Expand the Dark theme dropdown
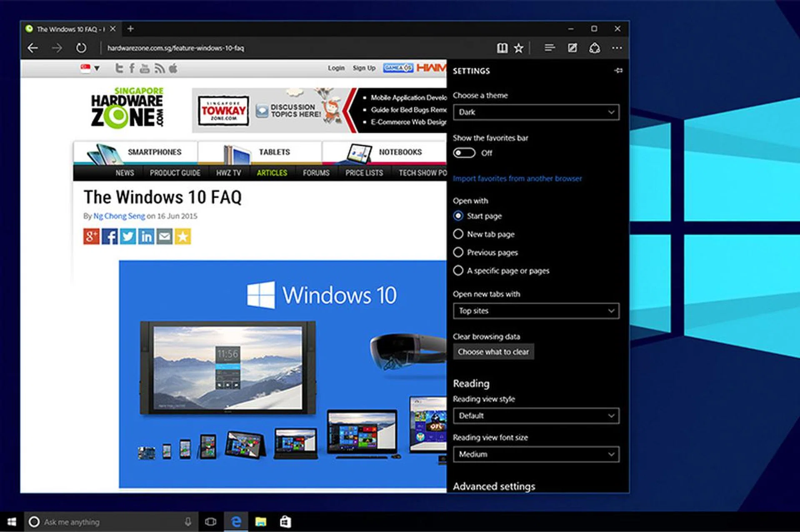This screenshot has width=800, height=532. pos(536,112)
